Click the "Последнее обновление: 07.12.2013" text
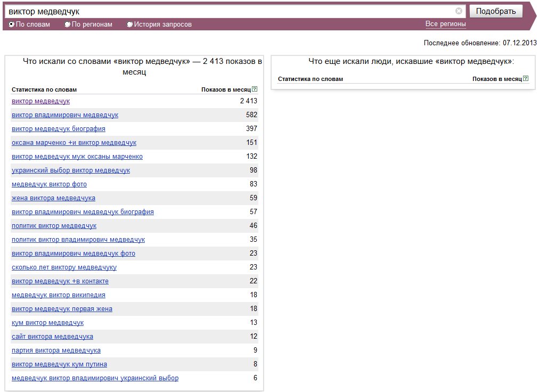 pos(480,43)
